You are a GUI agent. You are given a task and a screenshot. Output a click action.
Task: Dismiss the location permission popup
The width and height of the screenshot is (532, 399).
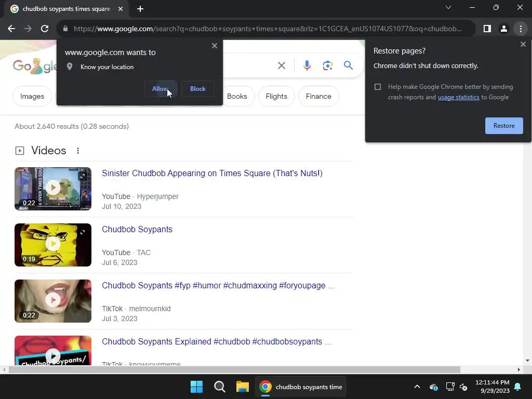215,46
